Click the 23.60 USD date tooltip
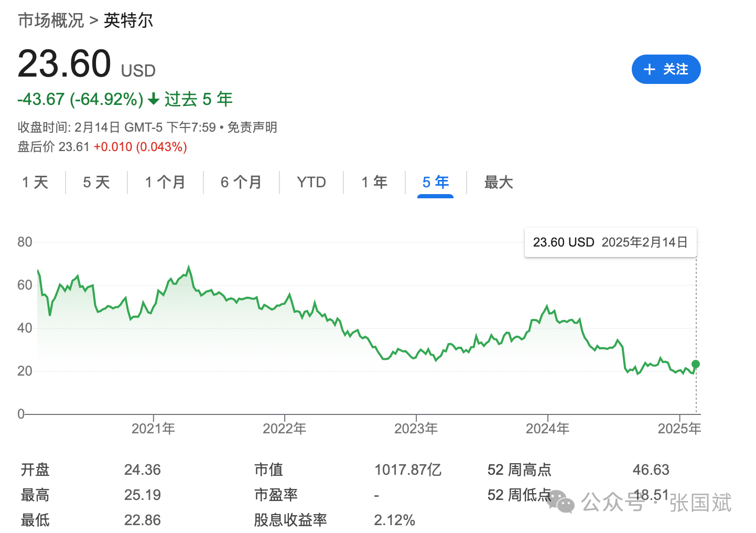The height and width of the screenshot is (533, 756). click(610, 242)
